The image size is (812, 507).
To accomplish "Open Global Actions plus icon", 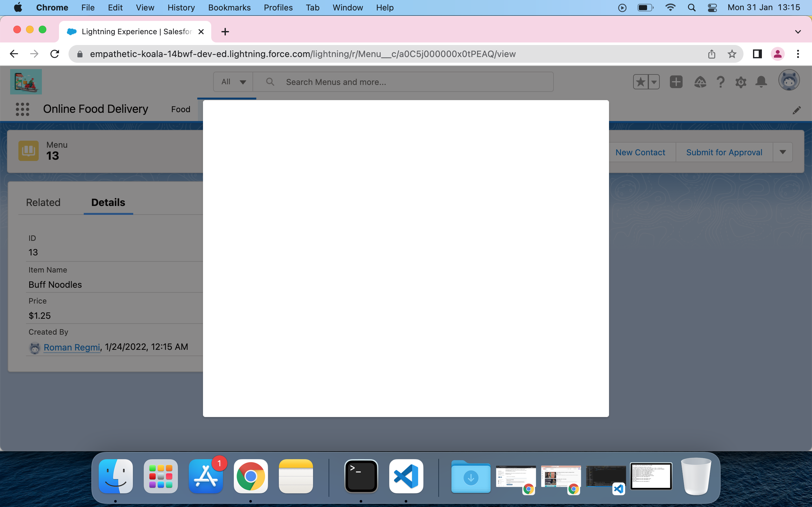I will pos(676,82).
